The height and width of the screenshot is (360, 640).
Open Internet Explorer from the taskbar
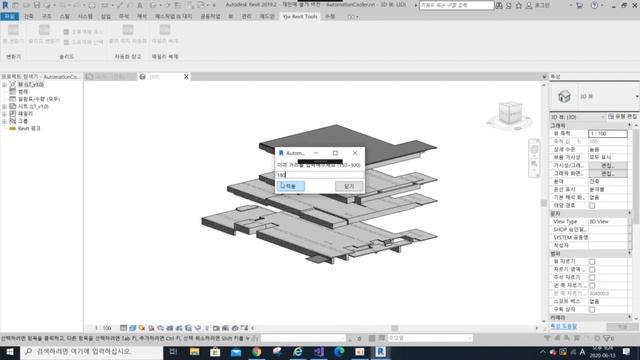pos(298,352)
